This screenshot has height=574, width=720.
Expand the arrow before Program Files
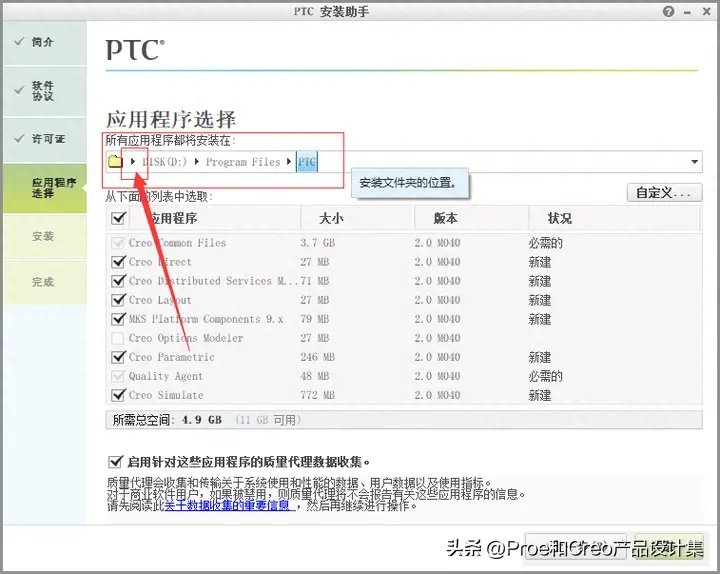197,161
